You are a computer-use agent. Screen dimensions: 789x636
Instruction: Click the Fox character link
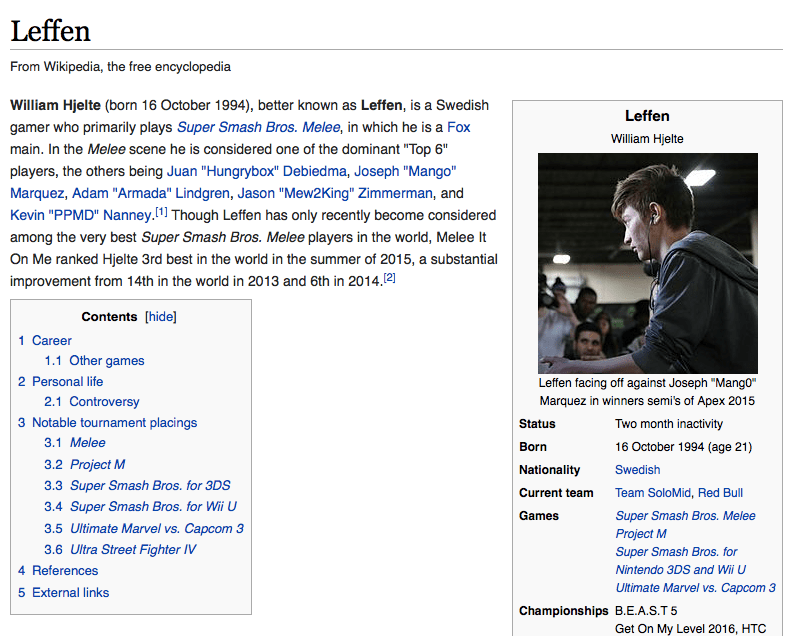458,127
